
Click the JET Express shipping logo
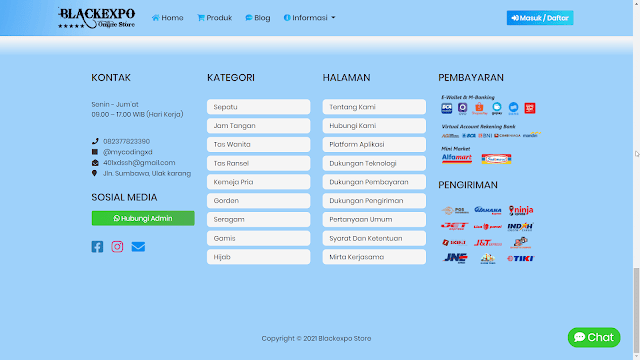click(x=455, y=226)
